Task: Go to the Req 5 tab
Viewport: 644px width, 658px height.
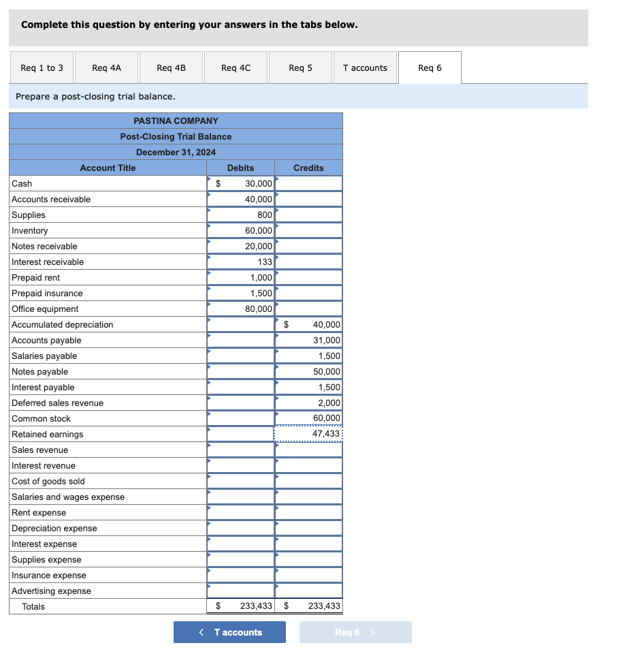Action: [300, 67]
